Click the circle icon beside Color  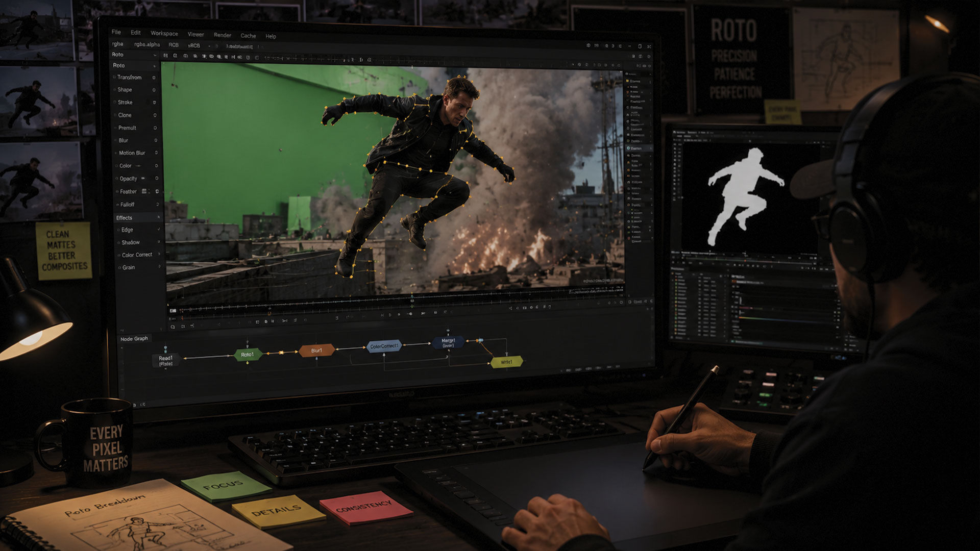tap(156, 166)
